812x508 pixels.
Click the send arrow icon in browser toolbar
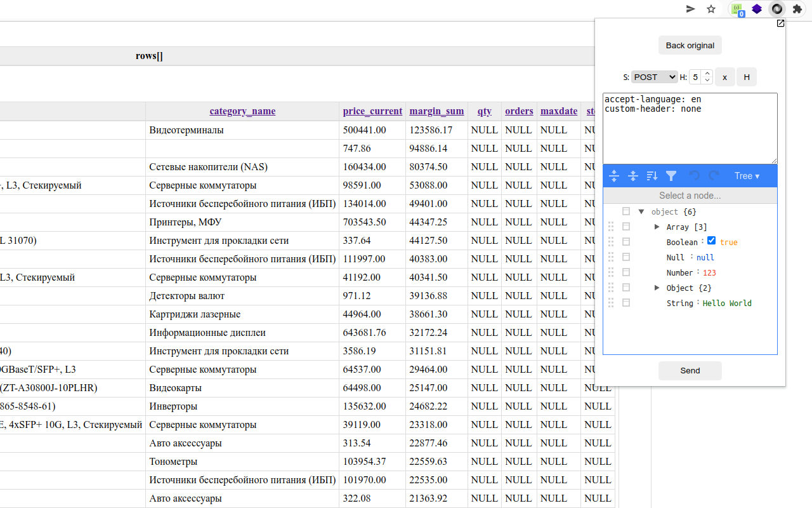pos(691,9)
